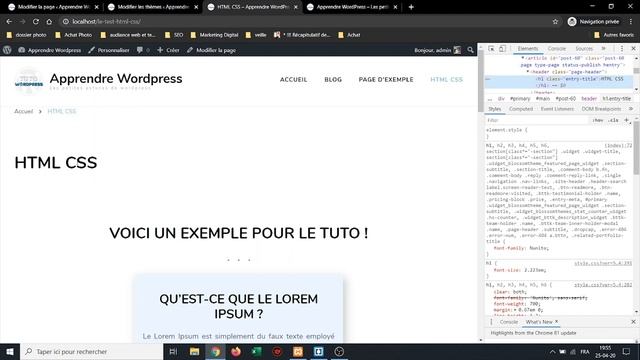Open the HTML CSS navigation link
The width and height of the screenshot is (640, 360).
(x=447, y=80)
